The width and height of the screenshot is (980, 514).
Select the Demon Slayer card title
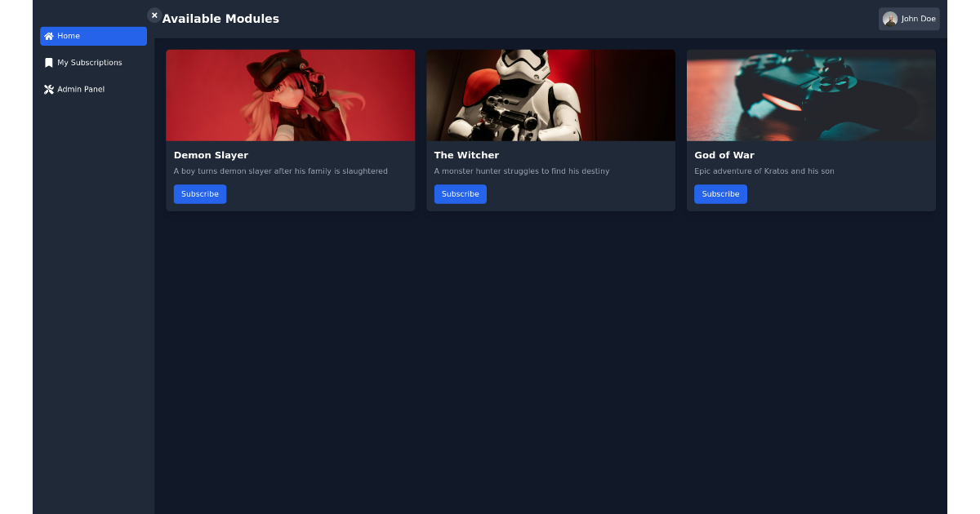[211, 155]
